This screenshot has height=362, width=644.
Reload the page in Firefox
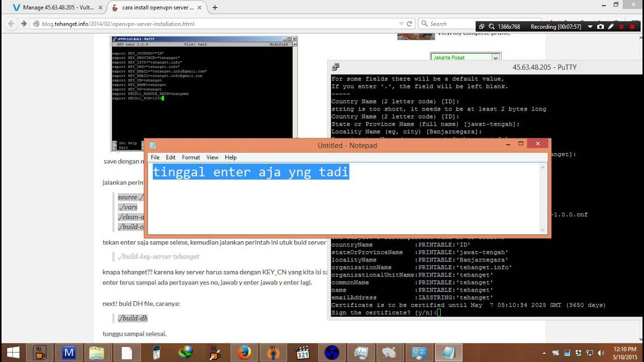[x=410, y=24]
